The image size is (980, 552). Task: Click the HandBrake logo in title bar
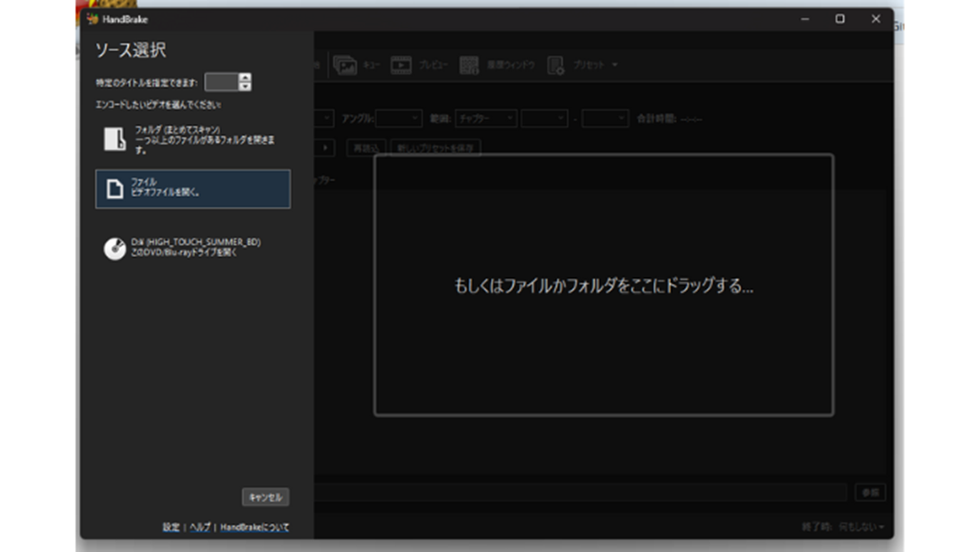[92, 19]
